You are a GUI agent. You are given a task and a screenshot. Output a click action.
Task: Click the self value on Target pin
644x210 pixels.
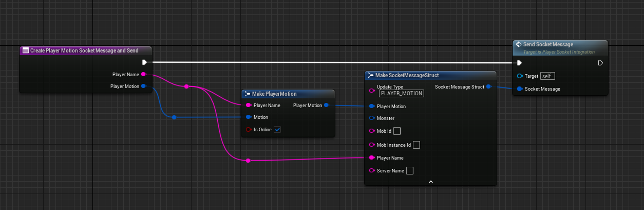click(547, 76)
